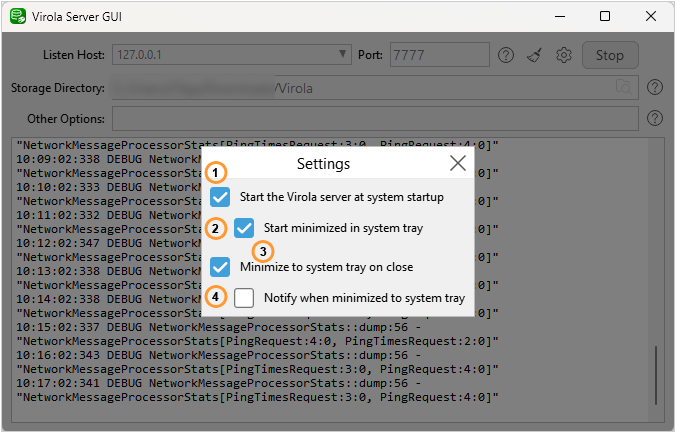The width and height of the screenshot is (676, 433).
Task: Click the log panel vertical scrollbar
Action: click(x=656, y=375)
